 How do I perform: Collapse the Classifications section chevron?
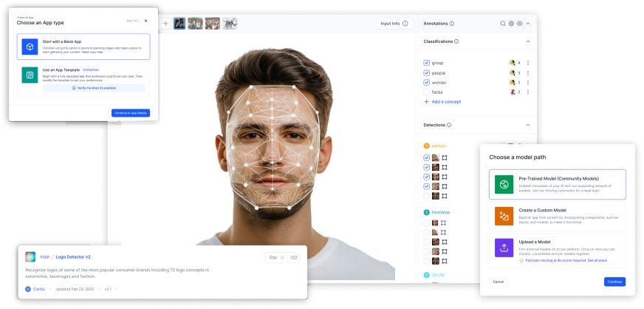528,42
